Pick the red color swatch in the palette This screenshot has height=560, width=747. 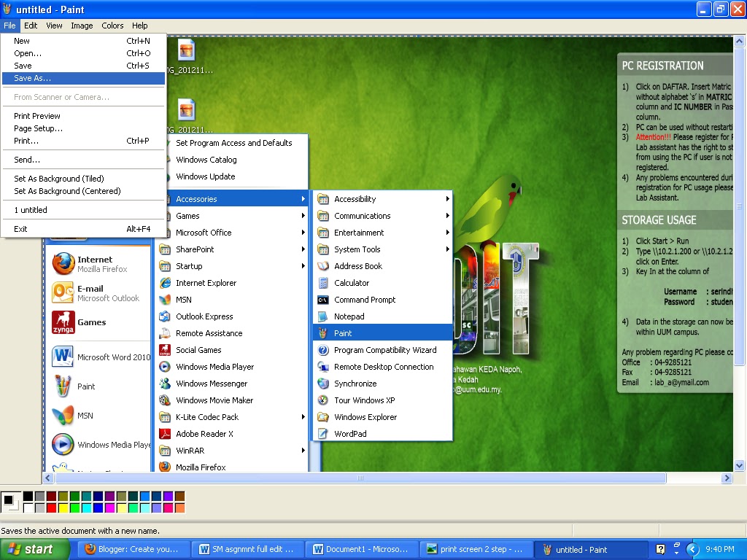[52, 508]
